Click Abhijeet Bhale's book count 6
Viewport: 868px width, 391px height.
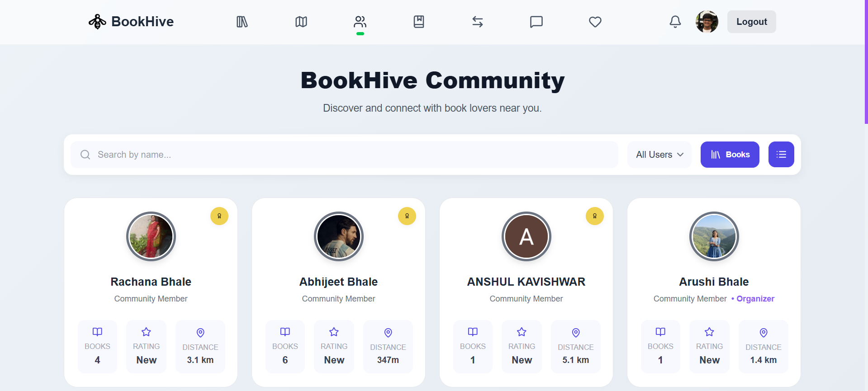[285, 360]
